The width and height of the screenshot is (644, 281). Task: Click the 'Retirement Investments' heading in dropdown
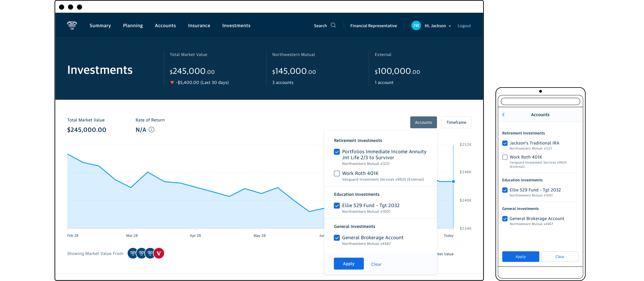[358, 141]
